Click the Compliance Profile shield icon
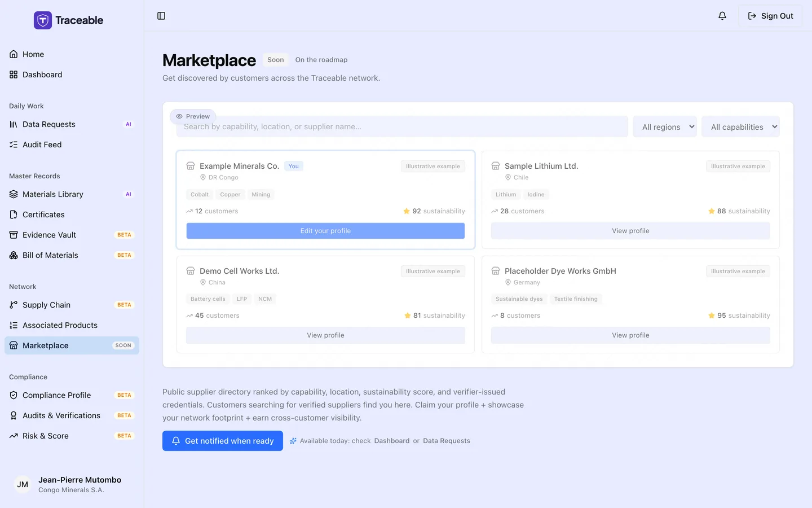Viewport: 812px width, 508px height. click(x=14, y=395)
